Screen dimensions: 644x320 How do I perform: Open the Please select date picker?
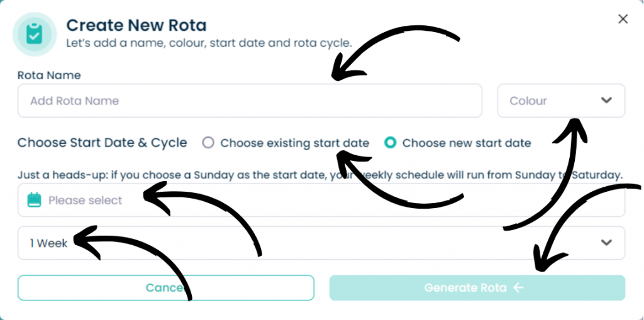[x=321, y=200]
